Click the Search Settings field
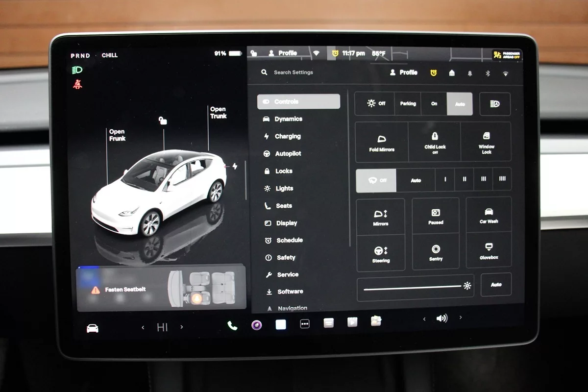The width and height of the screenshot is (588, 392). click(293, 73)
